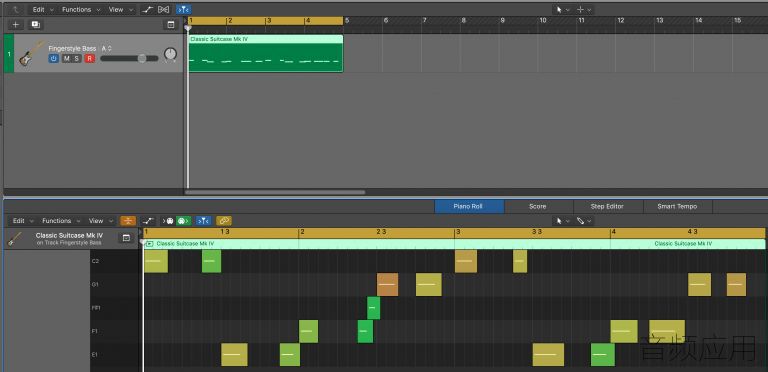Toggle green MIDI Out button in piano roll
Screen dimensions: 768x372
[183, 221]
